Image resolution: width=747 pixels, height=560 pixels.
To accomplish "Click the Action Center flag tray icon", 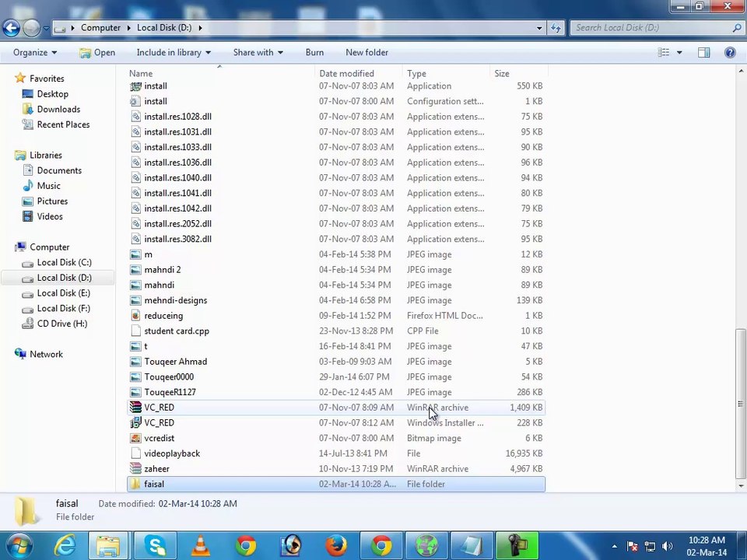I will click(x=632, y=546).
